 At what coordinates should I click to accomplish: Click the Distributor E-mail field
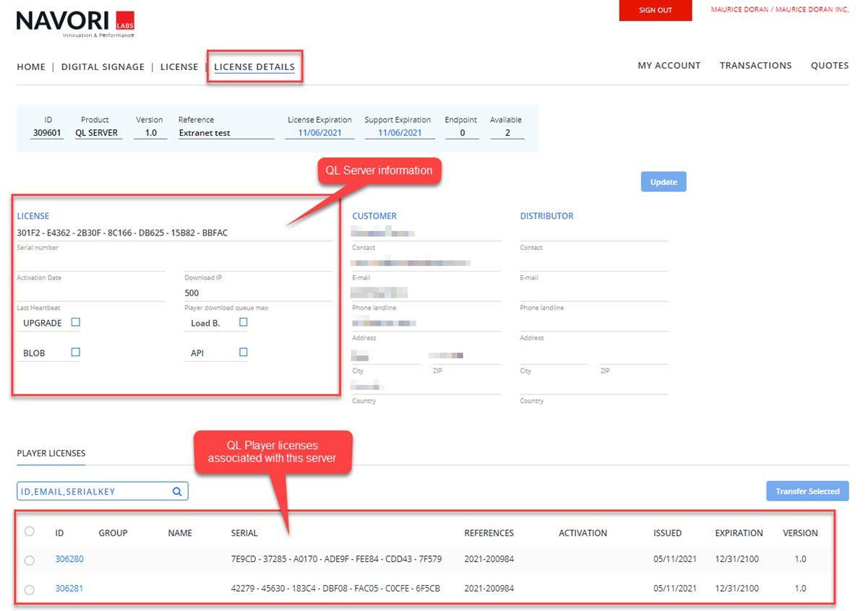tap(594, 263)
